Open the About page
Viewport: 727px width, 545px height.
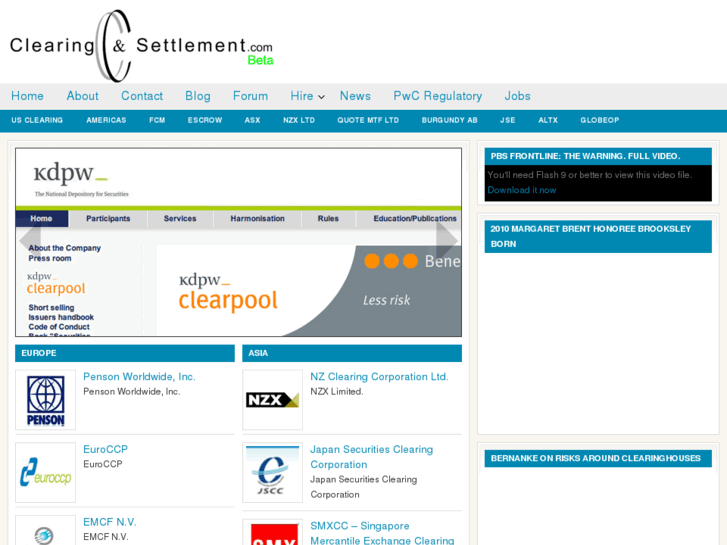83,96
